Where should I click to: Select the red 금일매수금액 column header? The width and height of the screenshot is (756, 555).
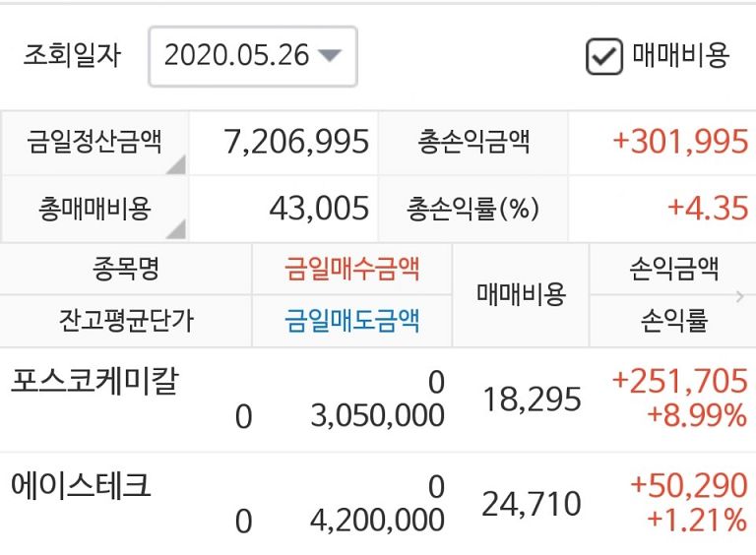(351, 268)
